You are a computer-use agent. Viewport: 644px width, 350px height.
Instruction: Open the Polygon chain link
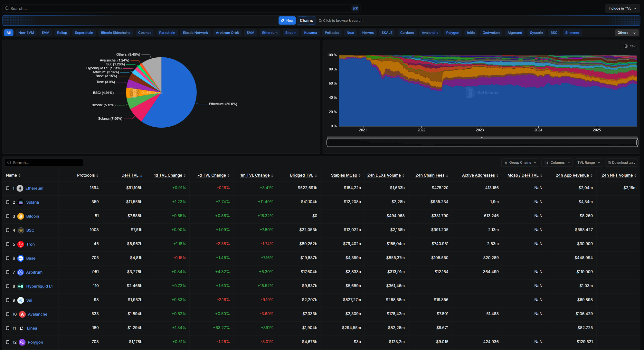tap(35, 342)
